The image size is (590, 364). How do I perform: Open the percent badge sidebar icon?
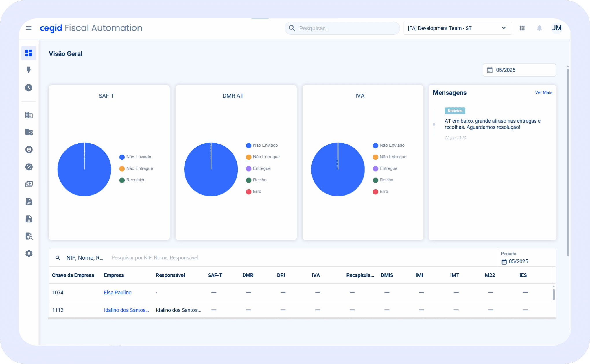tap(29, 167)
